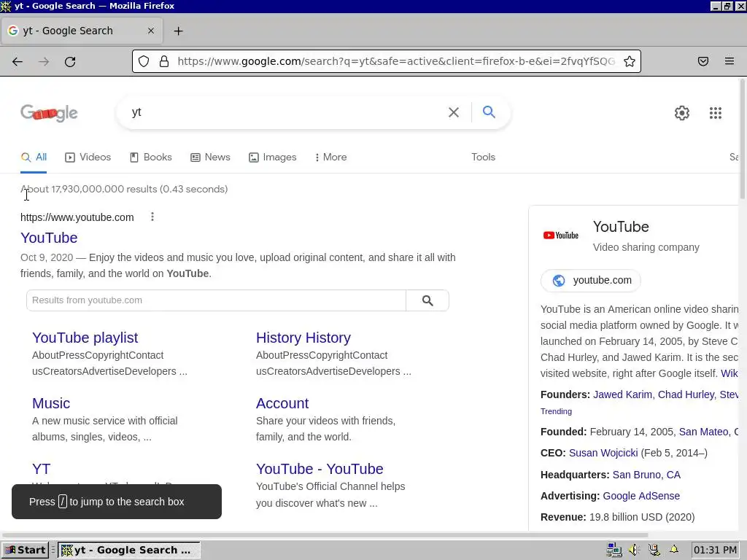Open the YouTube playlist sitelink

(x=85, y=338)
